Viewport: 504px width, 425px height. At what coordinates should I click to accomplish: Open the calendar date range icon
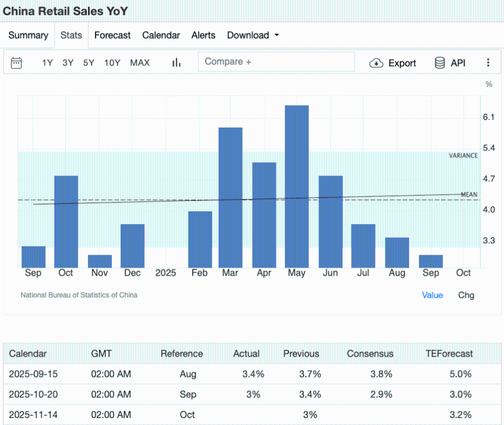tap(16, 63)
